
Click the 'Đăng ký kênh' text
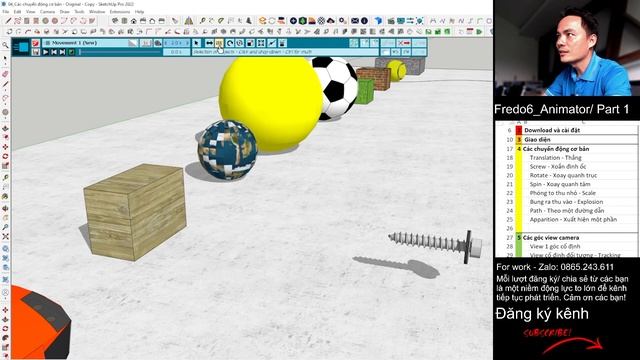pos(542,313)
